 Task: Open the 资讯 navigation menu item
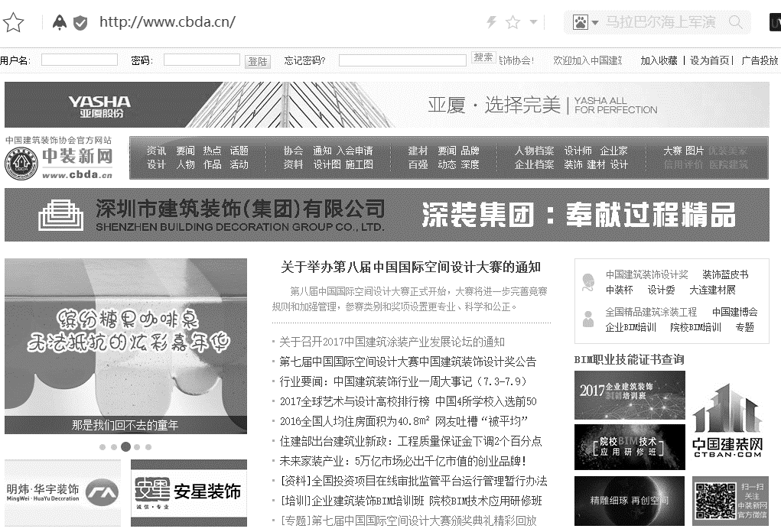click(x=156, y=151)
